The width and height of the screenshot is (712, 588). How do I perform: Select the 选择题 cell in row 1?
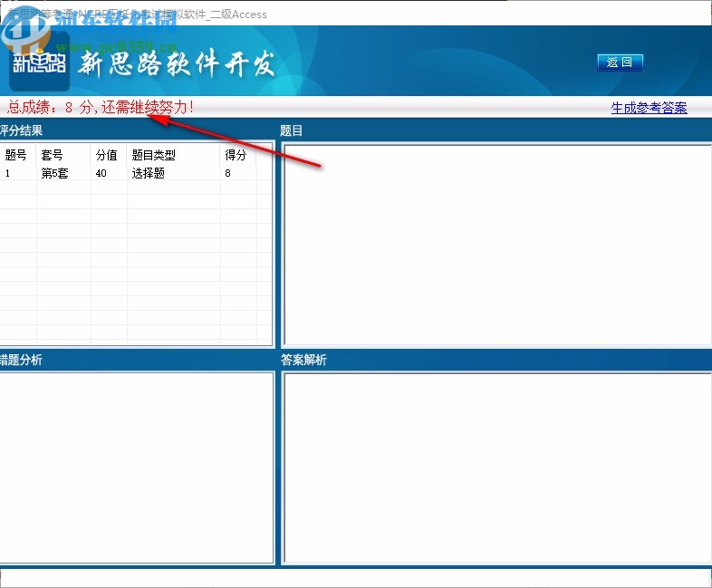[173, 173]
